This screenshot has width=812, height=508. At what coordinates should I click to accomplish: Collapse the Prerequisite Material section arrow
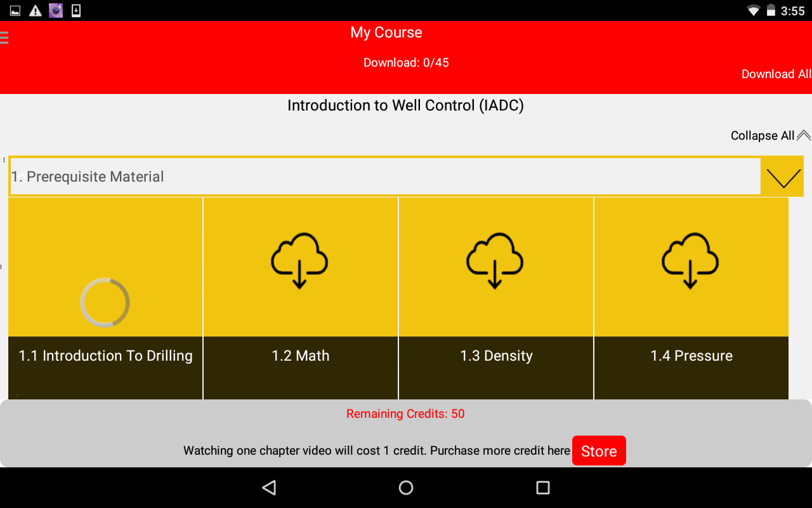coord(783,178)
